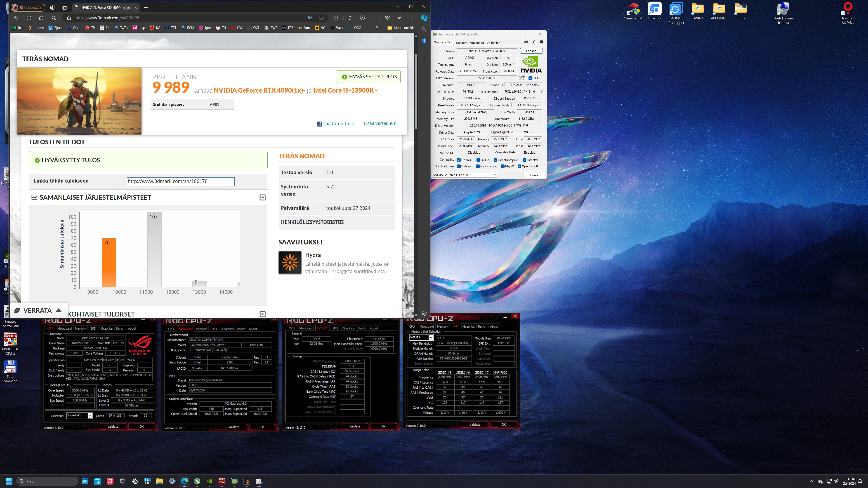
Task: Toggle the Ray Tracing checkbox
Action: click(478, 166)
